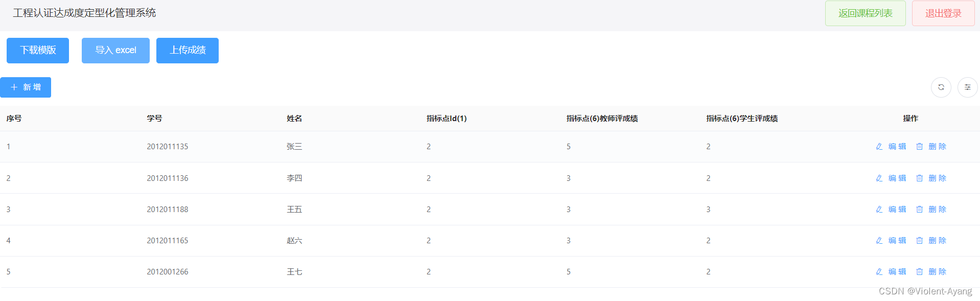Click the 上传成绩 button
This screenshot has width=980, height=301.
188,51
